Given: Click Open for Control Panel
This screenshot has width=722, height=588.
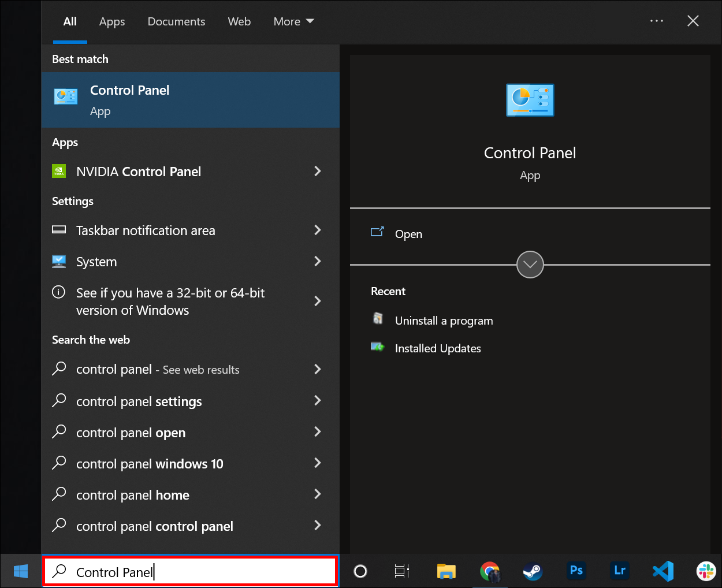Looking at the screenshot, I should pyautogui.click(x=408, y=234).
